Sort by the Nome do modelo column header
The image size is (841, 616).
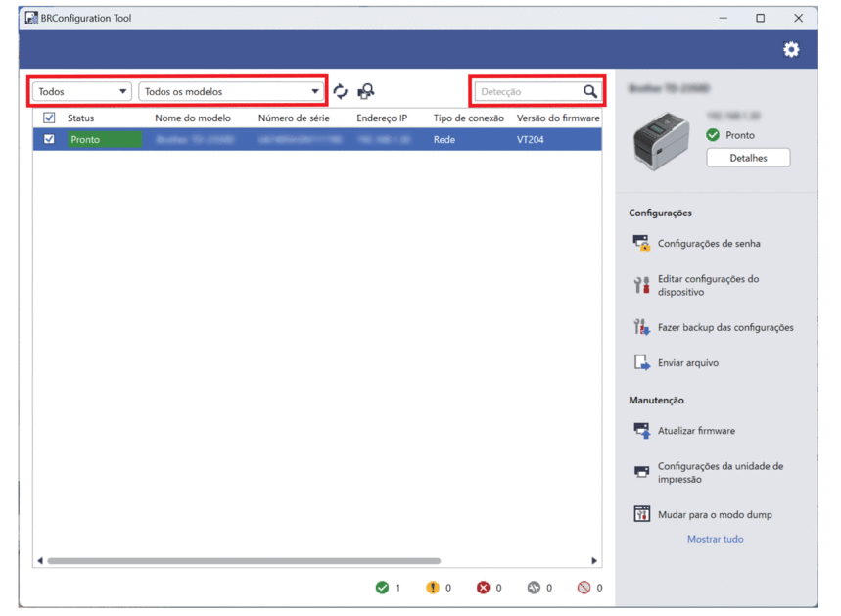point(193,118)
